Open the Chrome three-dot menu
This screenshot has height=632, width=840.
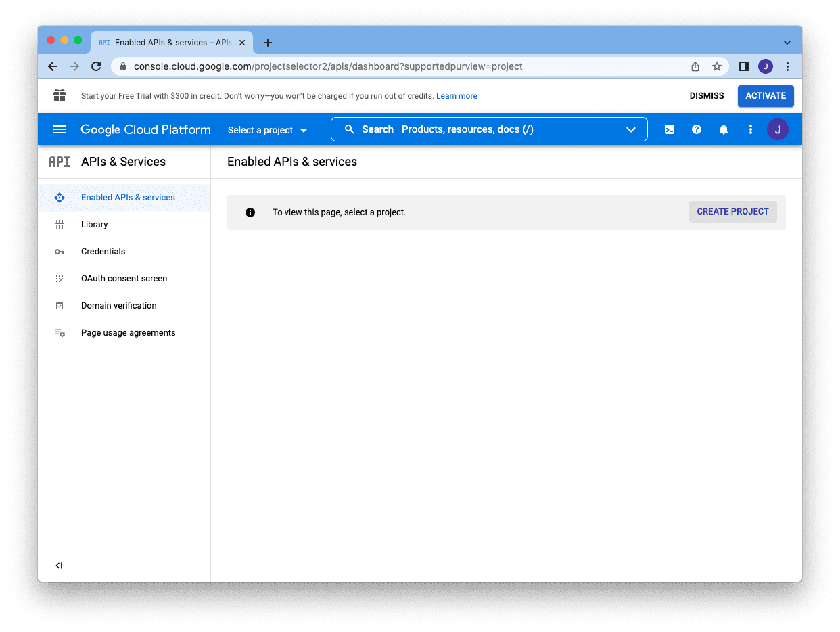pos(787,66)
